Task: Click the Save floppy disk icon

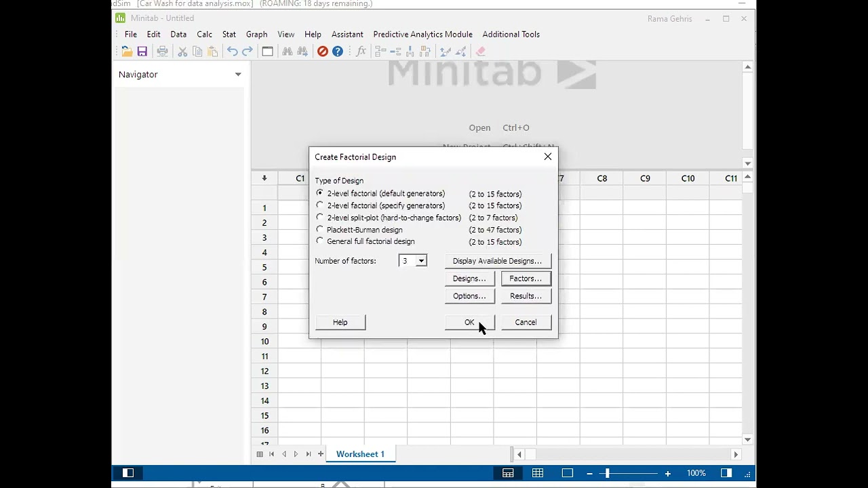Action: (142, 52)
